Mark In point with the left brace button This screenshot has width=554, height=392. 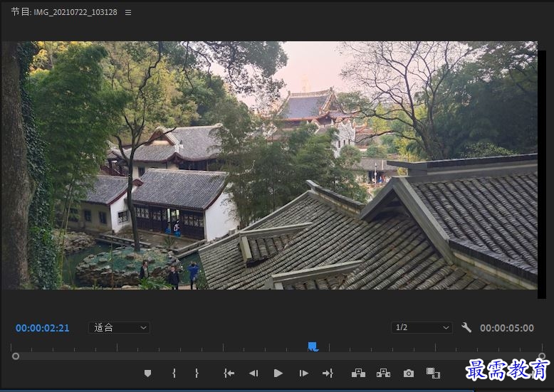(x=174, y=374)
